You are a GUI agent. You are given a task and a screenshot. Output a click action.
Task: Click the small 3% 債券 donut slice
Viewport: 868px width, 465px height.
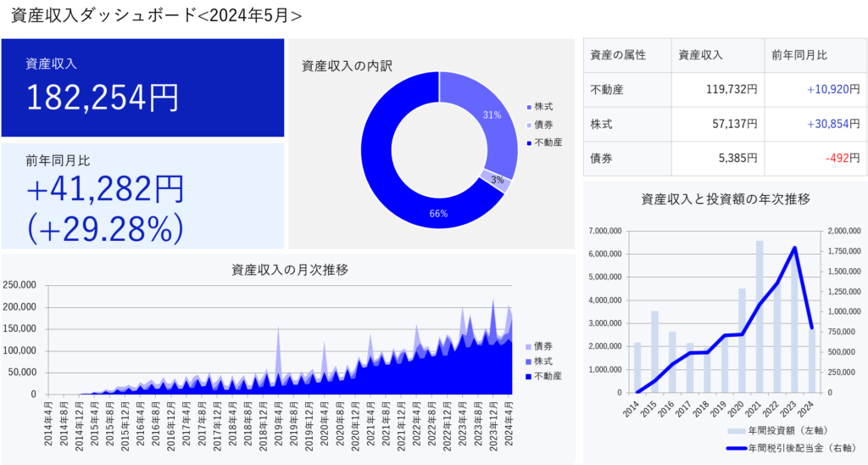496,180
